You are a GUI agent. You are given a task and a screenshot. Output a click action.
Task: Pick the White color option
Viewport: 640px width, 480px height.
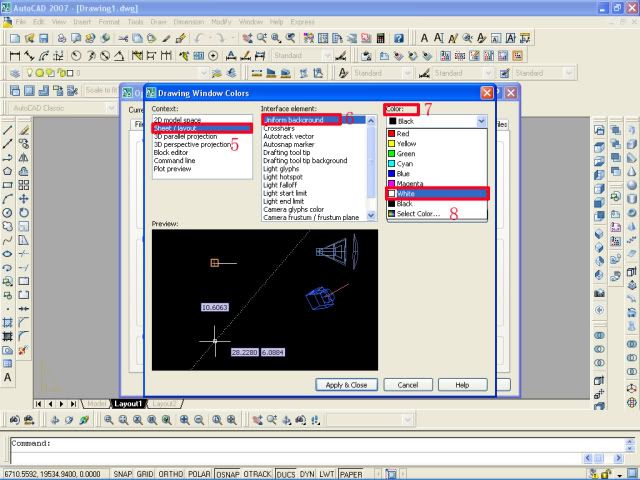point(410,193)
